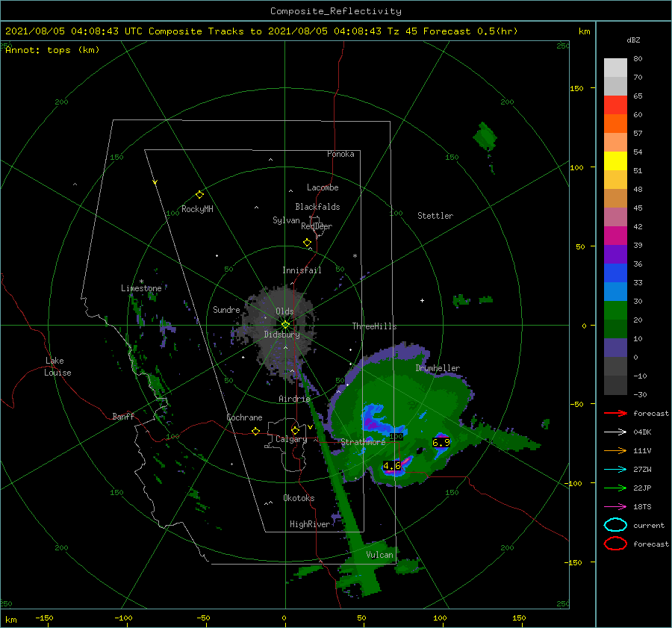Click the yellow diamond marker below Cochrane
672x628 pixels.
(x=256, y=432)
